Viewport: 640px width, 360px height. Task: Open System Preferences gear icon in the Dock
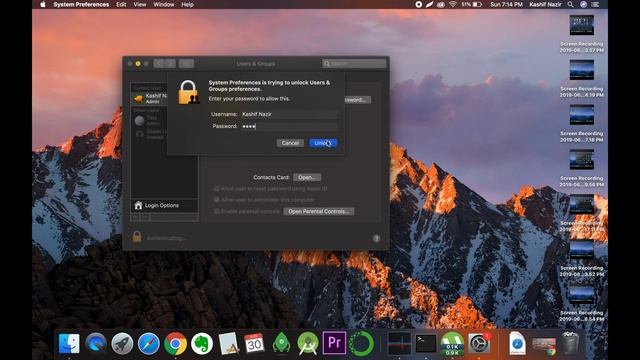479,343
